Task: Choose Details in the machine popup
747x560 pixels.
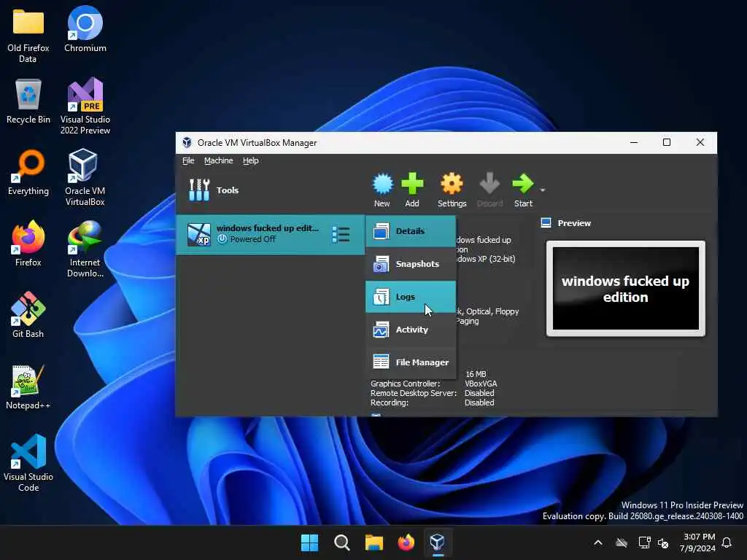Action: [x=411, y=231]
